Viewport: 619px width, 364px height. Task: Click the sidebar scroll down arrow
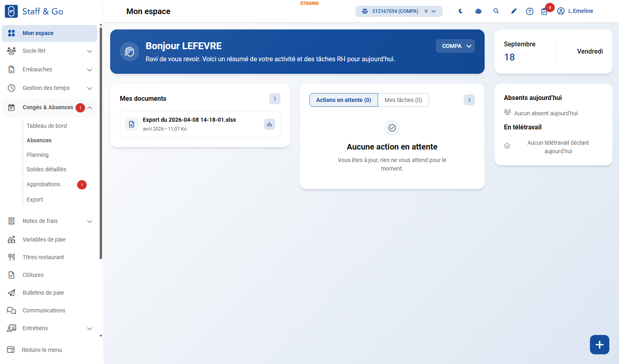click(x=100, y=336)
